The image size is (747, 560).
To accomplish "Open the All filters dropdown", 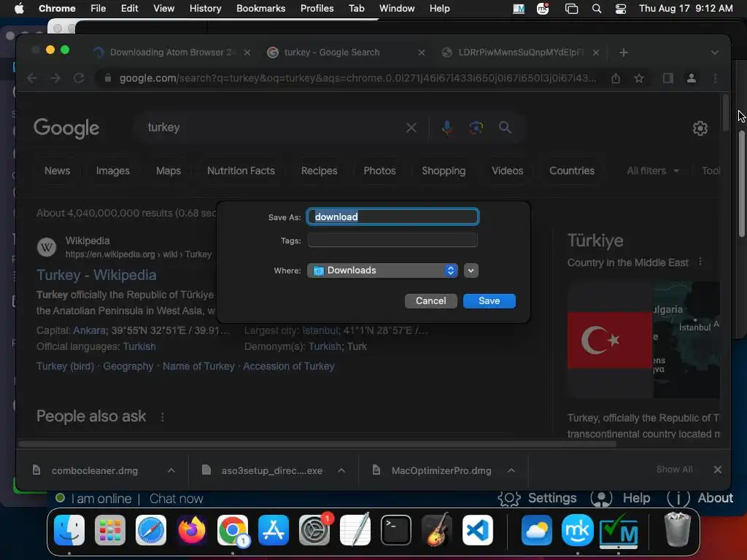I will (653, 171).
